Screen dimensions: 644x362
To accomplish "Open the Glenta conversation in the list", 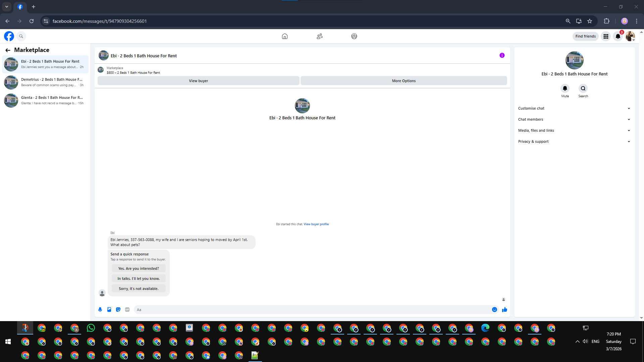I will tap(45, 100).
